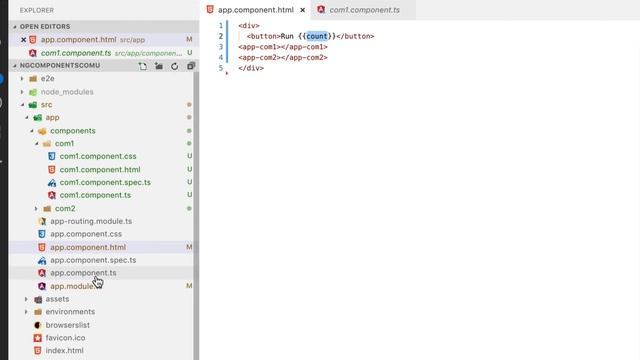
Task: Collapse the app folder arrow
Action: [x=27, y=118]
